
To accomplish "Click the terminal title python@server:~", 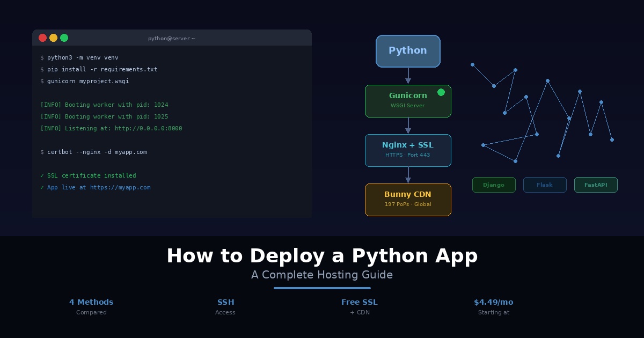I will [172, 39].
